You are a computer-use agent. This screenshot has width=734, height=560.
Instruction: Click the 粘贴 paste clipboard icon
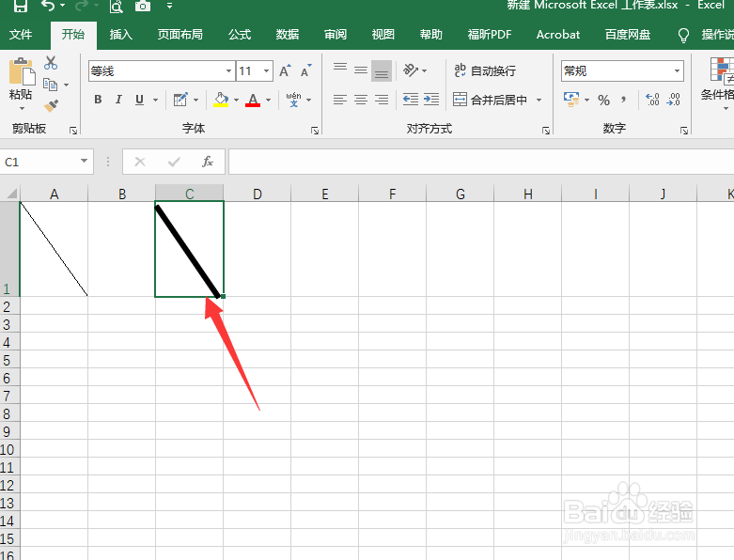click(22, 71)
